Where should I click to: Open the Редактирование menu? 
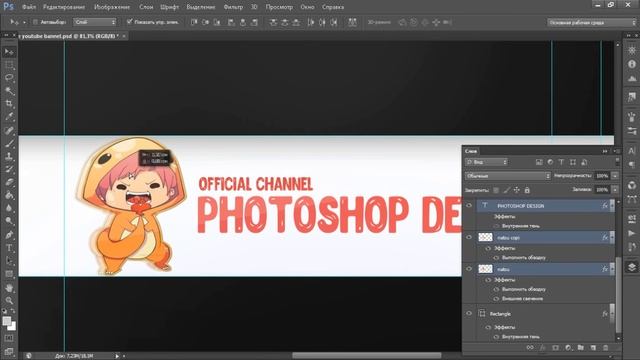(64, 7)
